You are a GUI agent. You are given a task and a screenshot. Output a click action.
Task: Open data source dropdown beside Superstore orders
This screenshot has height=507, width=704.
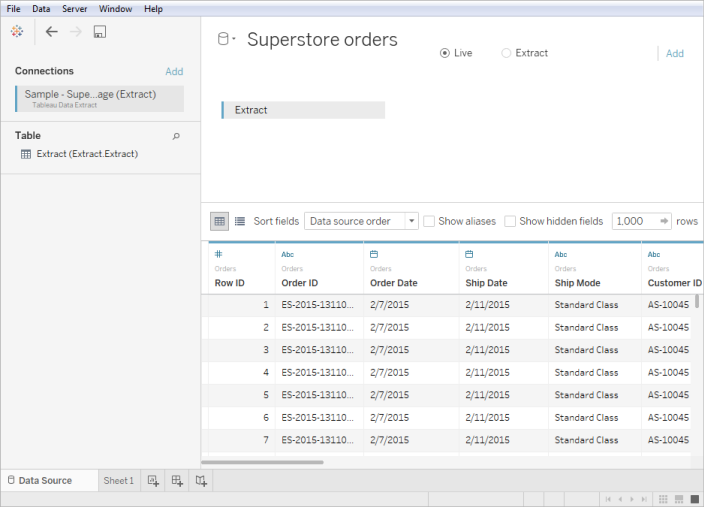tap(233, 40)
